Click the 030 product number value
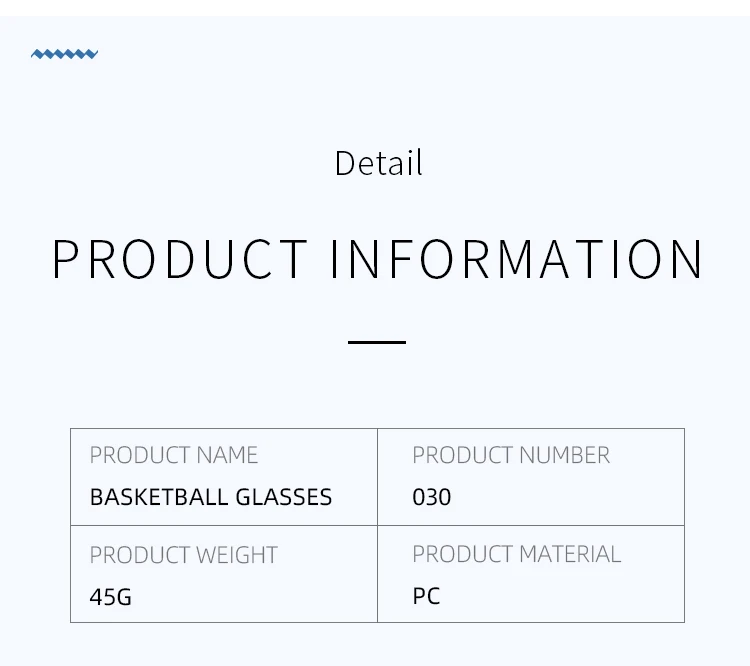 click(432, 497)
